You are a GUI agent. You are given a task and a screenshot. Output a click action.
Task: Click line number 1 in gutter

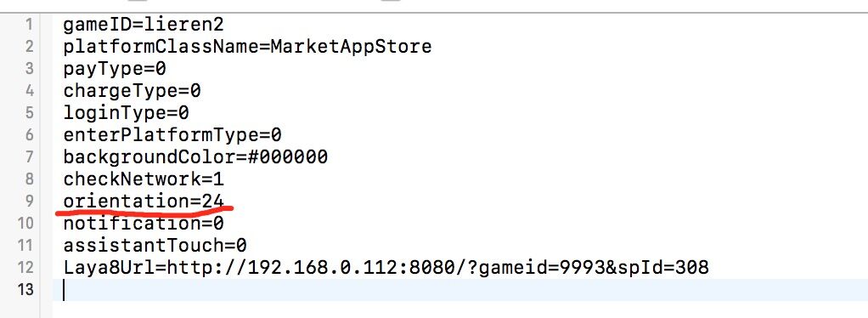[x=29, y=25]
